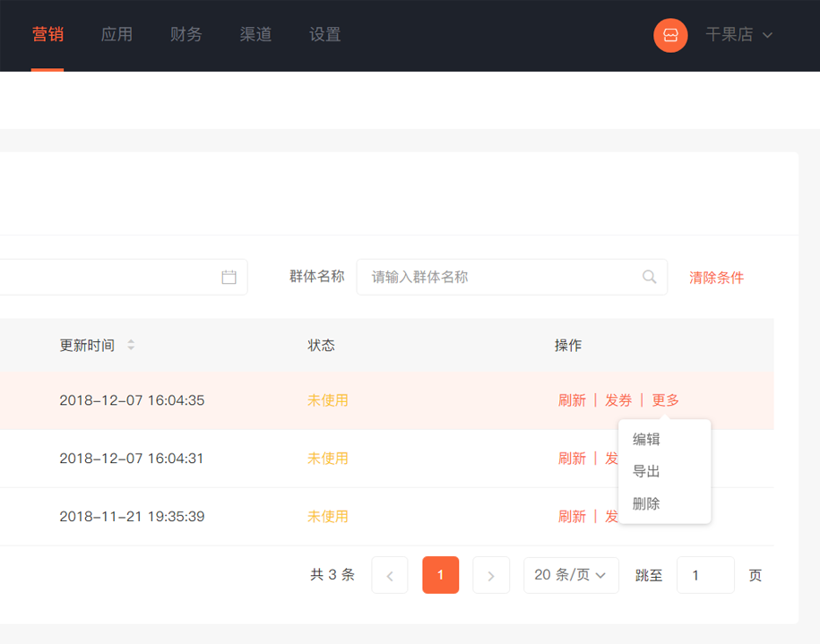Click the 跳至 page number input
The width and height of the screenshot is (820, 644).
(705, 575)
